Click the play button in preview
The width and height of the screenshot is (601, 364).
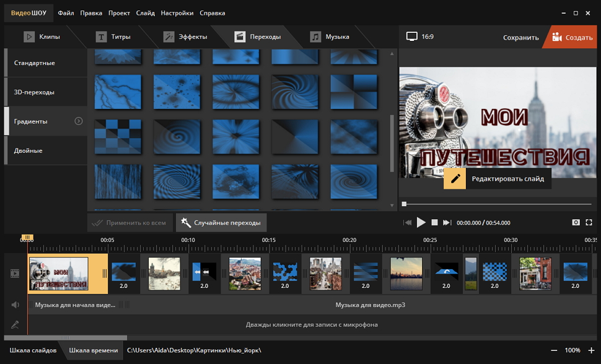(x=421, y=222)
